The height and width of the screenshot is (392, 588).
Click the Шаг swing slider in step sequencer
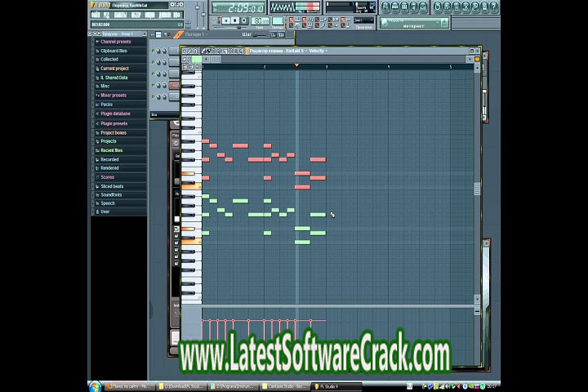[259, 35]
